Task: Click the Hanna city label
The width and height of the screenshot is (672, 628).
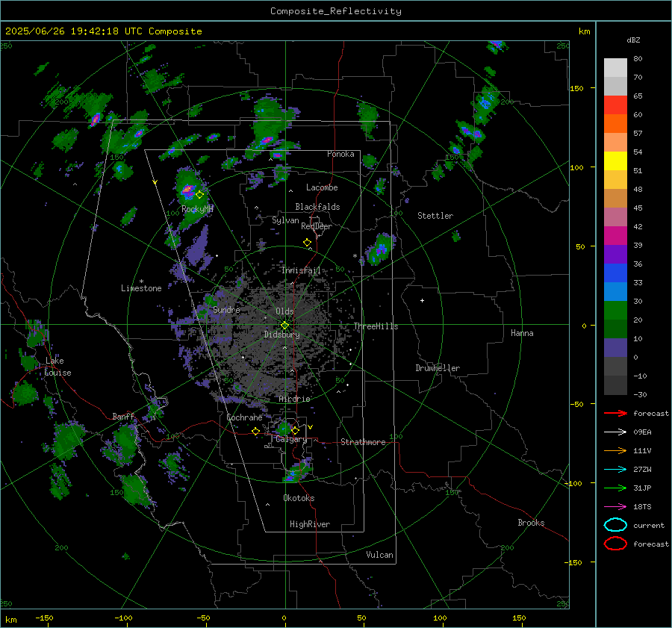Action: [x=522, y=333]
